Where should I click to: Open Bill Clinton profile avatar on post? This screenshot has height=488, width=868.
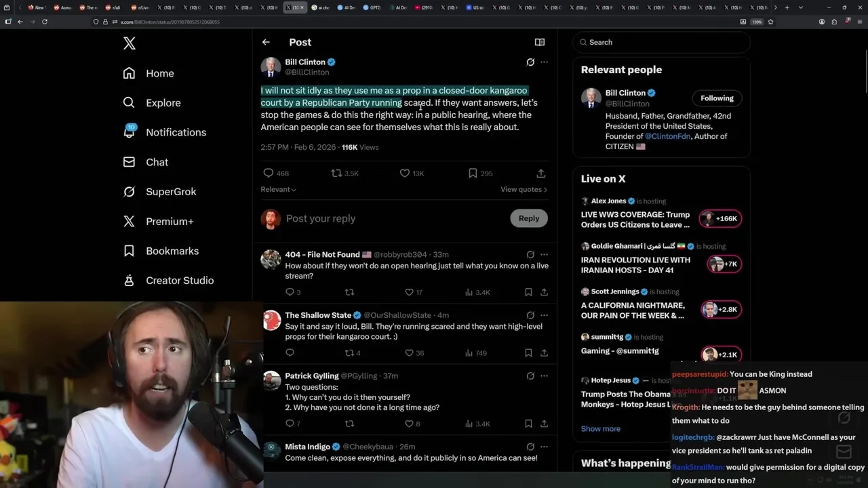point(271,67)
